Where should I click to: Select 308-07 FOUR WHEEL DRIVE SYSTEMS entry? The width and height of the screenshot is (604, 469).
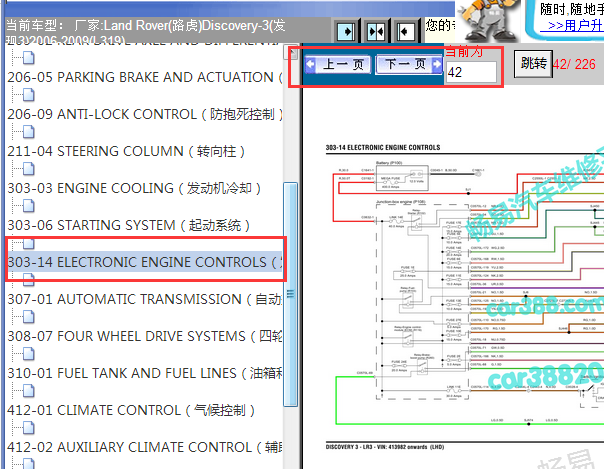(x=144, y=336)
